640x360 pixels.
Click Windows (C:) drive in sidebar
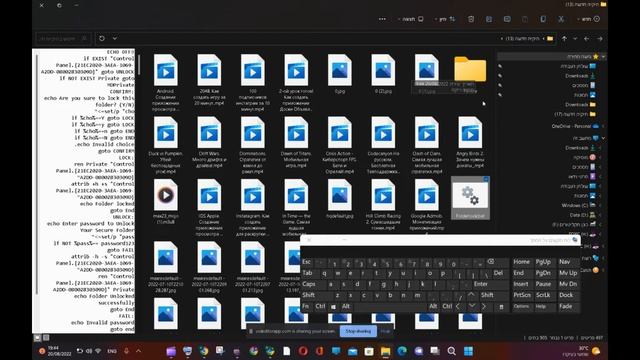578,205
